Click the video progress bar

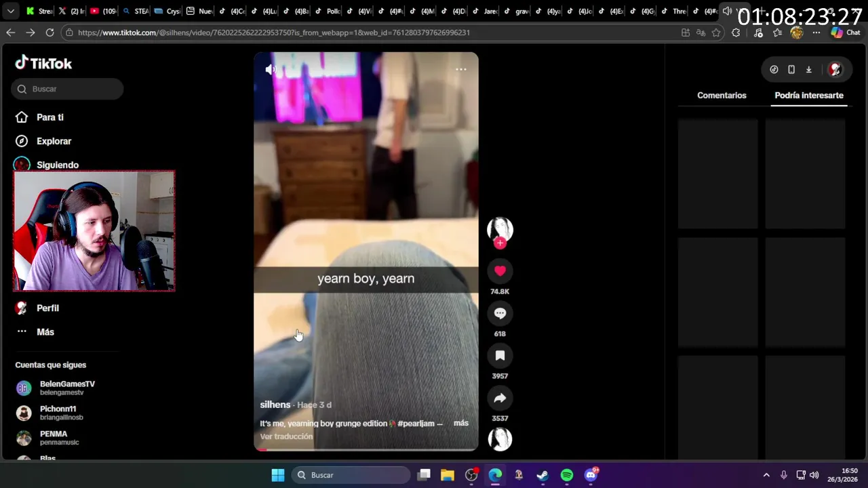pyautogui.click(x=366, y=449)
